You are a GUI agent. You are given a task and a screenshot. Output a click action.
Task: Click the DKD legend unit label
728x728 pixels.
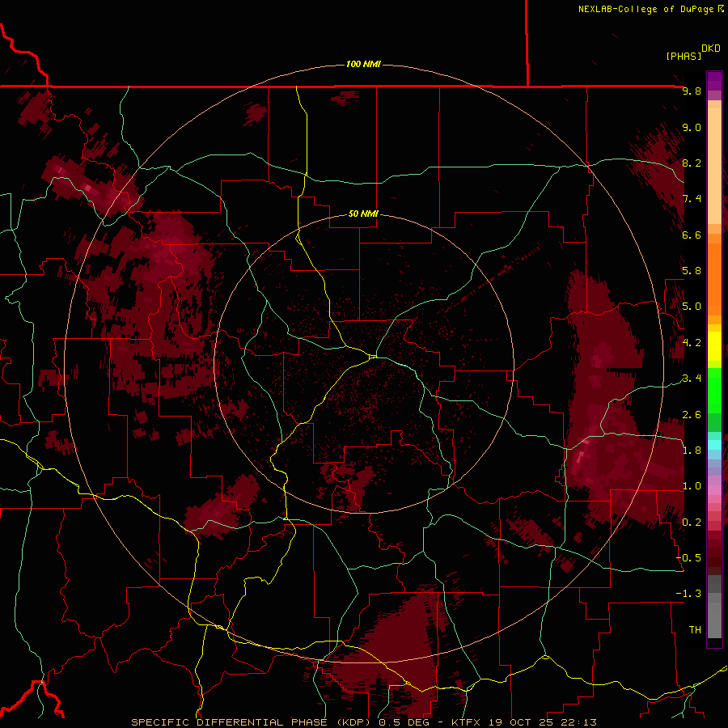click(711, 49)
